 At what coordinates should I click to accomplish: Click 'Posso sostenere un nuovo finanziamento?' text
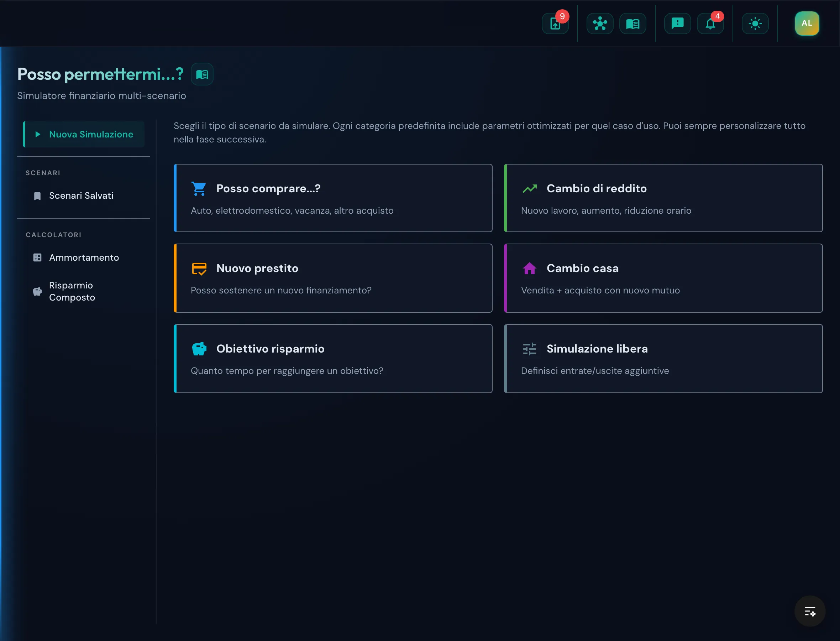coord(281,290)
